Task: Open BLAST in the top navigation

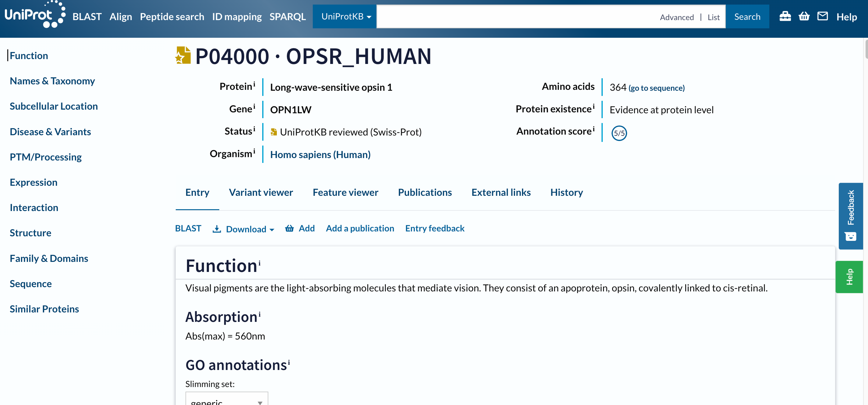Action: click(x=87, y=16)
